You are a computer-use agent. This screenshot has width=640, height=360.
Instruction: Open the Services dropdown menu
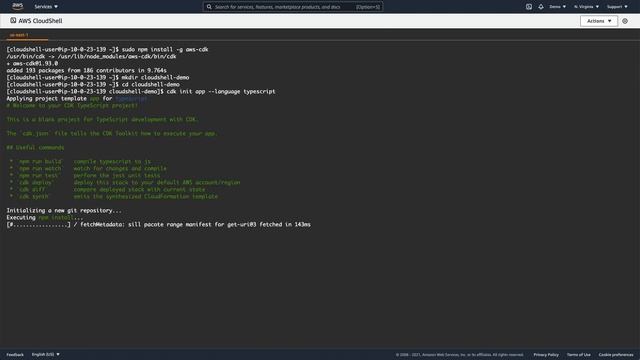click(x=46, y=7)
